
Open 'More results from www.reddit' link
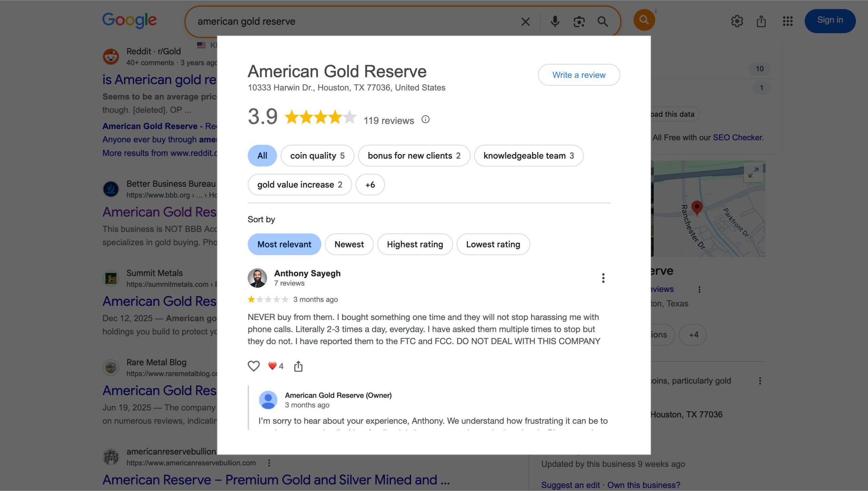[159, 153]
